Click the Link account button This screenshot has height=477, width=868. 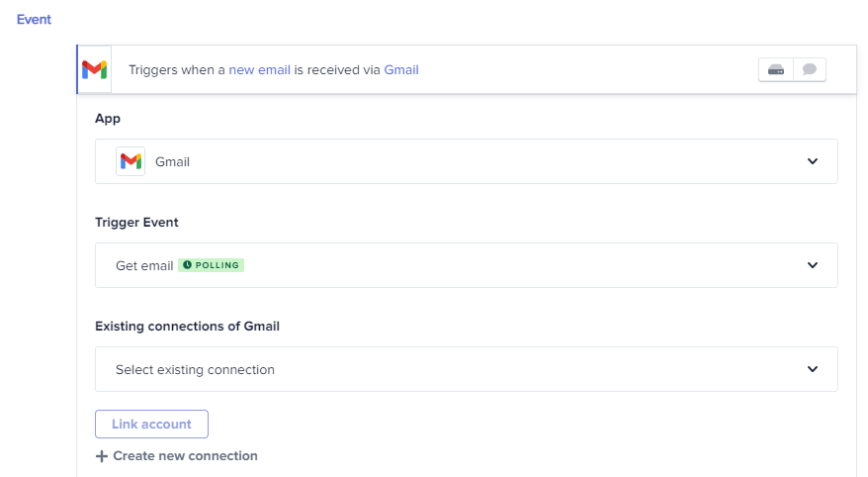pos(151,424)
